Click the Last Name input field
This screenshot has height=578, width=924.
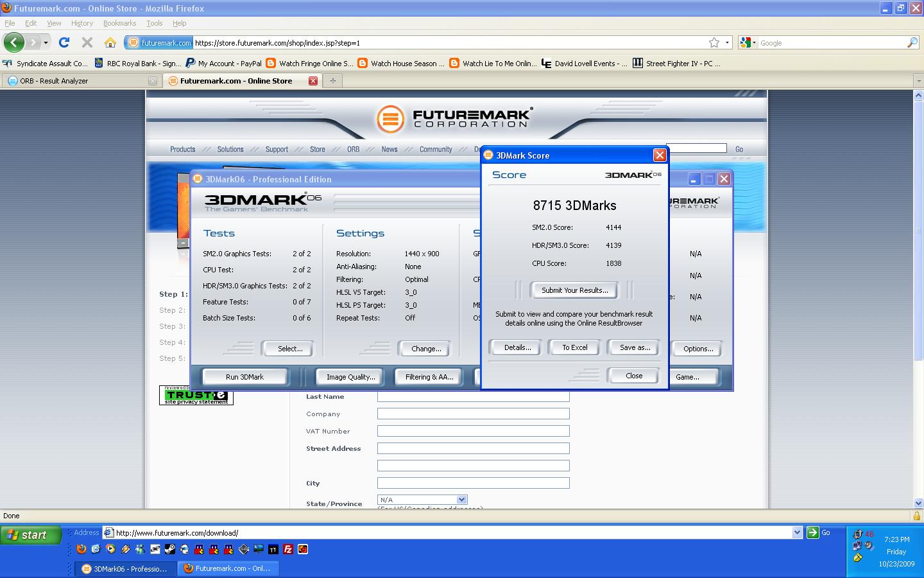tap(474, 396)
